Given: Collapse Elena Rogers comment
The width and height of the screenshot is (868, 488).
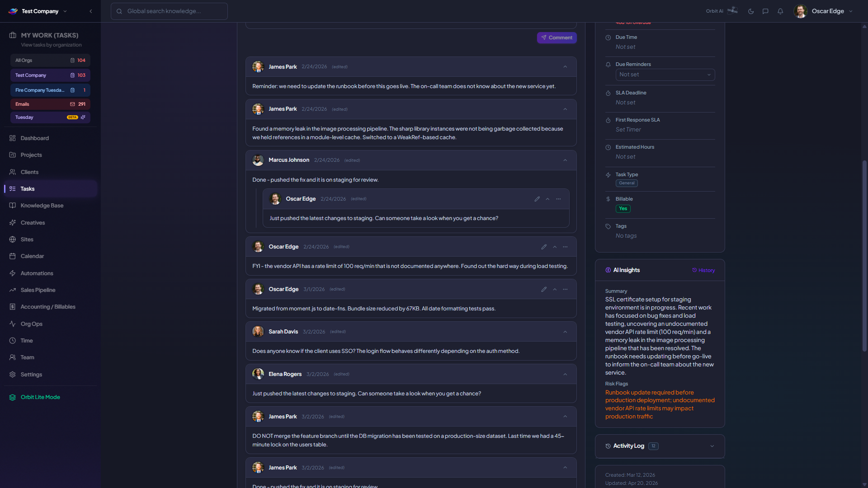Looking at the screenshot, I should [x=565, y=374].
